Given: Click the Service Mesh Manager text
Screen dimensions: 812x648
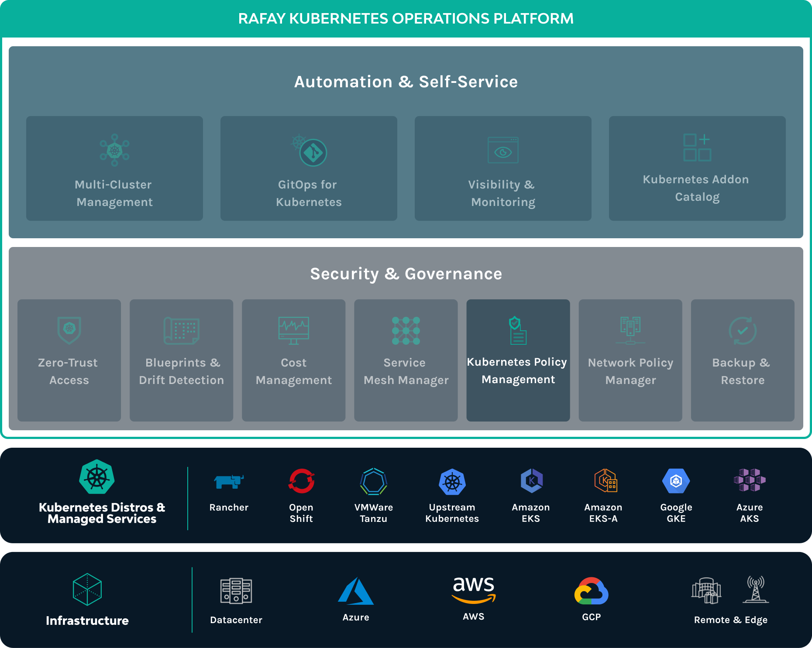Looking at the screenshot, I should (406, 371).
